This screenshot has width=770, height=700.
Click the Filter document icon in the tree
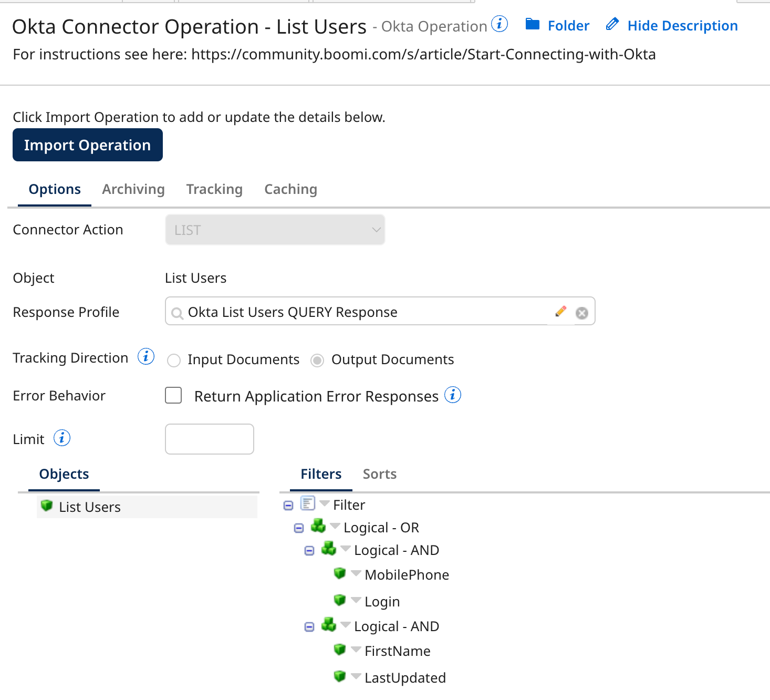308,503
